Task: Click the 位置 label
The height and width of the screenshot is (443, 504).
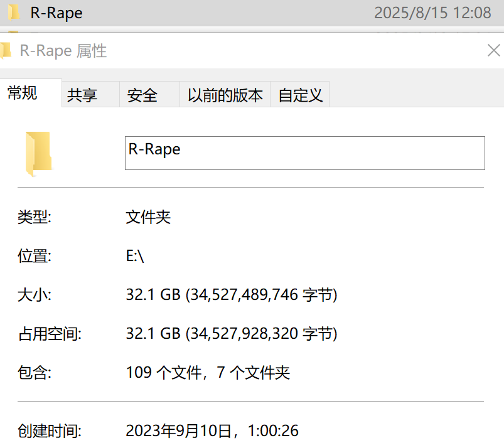Action: click(35, 256)
